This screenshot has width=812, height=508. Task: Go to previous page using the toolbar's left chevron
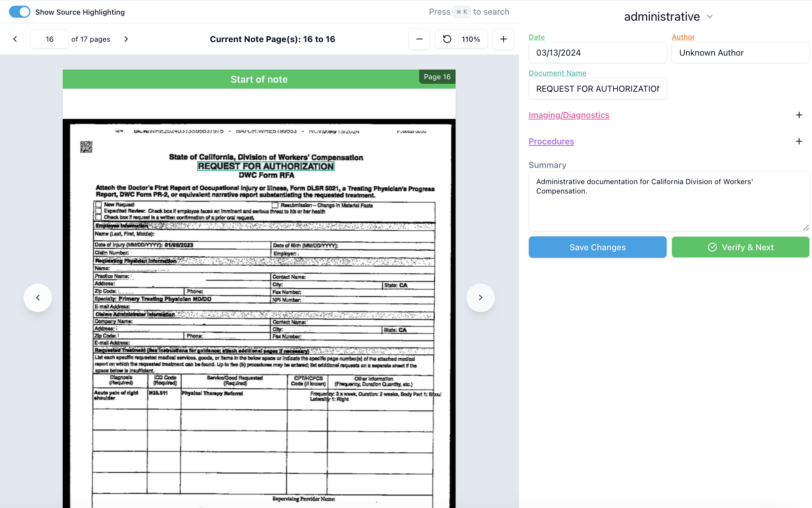[15, 39]
